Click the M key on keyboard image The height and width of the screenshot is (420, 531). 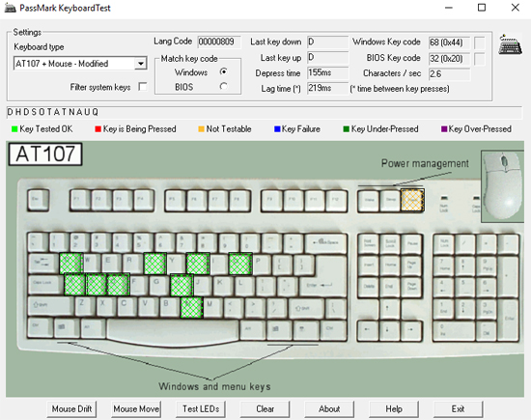(x=212, y=307)
